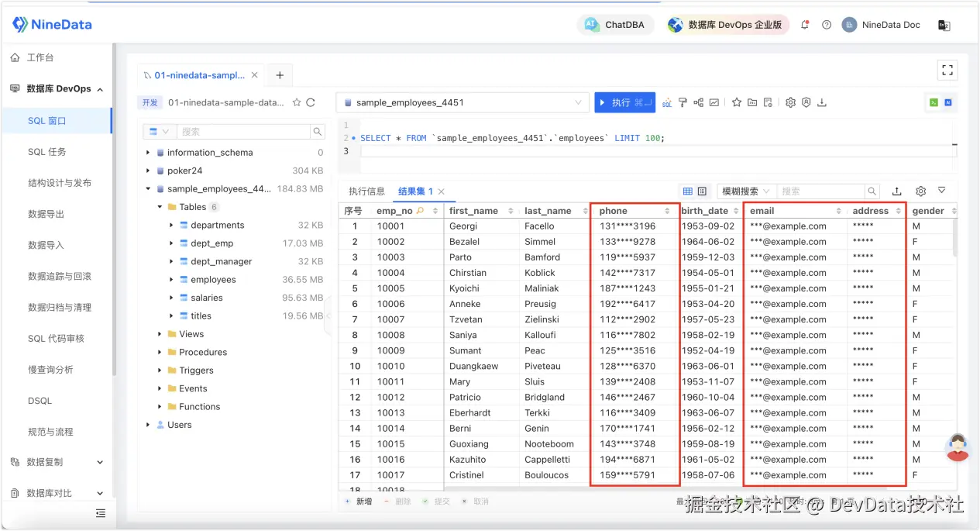Click the magnifier icon in tree search
Viewport: 980px width, 531px height.
(x=317, y=132)
